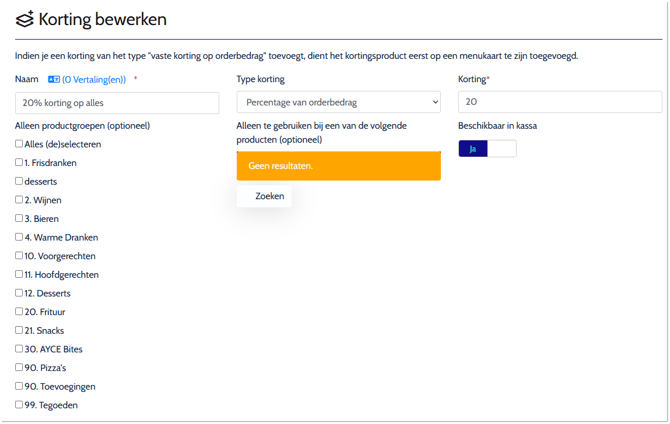Open the 0 Vertaling(en) translations link
The image size is (670, 424).
click(94, 80)
